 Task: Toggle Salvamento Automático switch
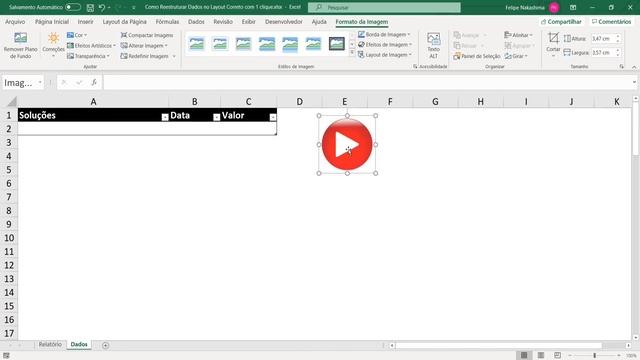point(73,7)
